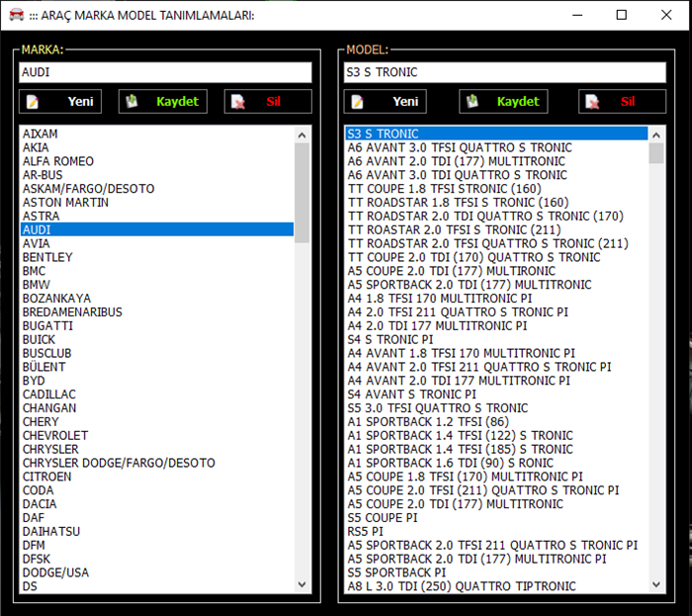Click the Yeni button under MODEL
This screenshot has height=616, width=692.
385,102
